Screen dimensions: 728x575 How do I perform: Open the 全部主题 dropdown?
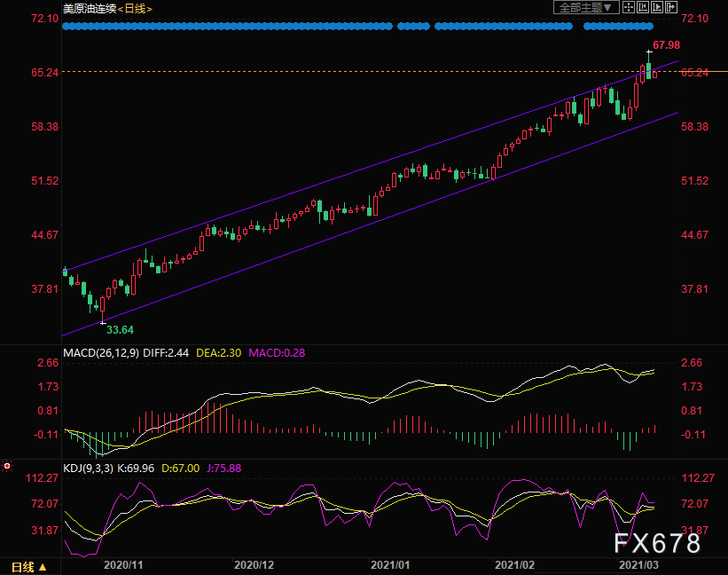586,7
